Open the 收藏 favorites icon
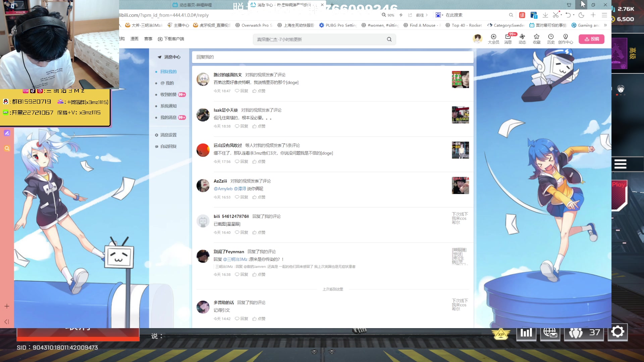 [x=537, y=39]
